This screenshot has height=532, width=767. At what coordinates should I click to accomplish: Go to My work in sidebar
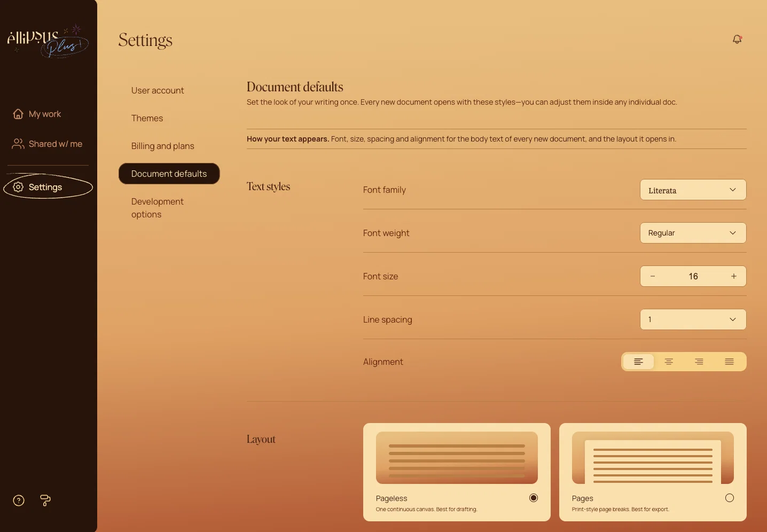37,114
